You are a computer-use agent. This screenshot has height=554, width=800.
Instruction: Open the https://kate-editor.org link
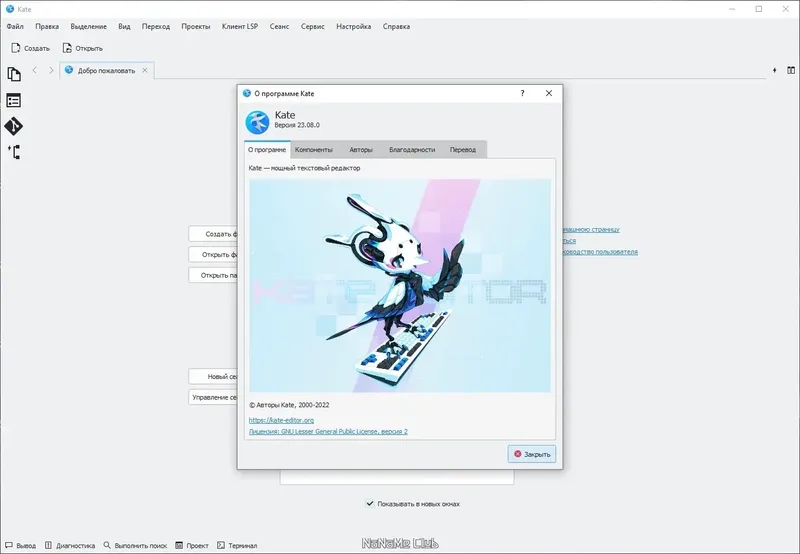(x=281, y=420)
